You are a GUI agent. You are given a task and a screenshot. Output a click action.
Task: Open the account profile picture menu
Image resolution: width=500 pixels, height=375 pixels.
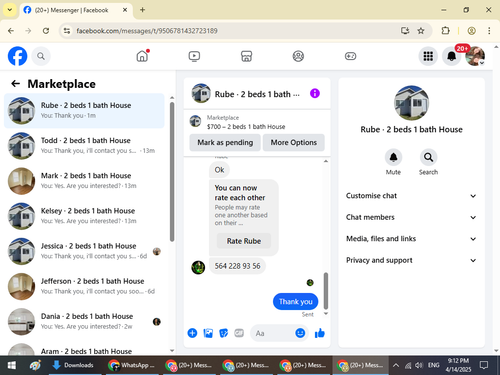[475, 56]
